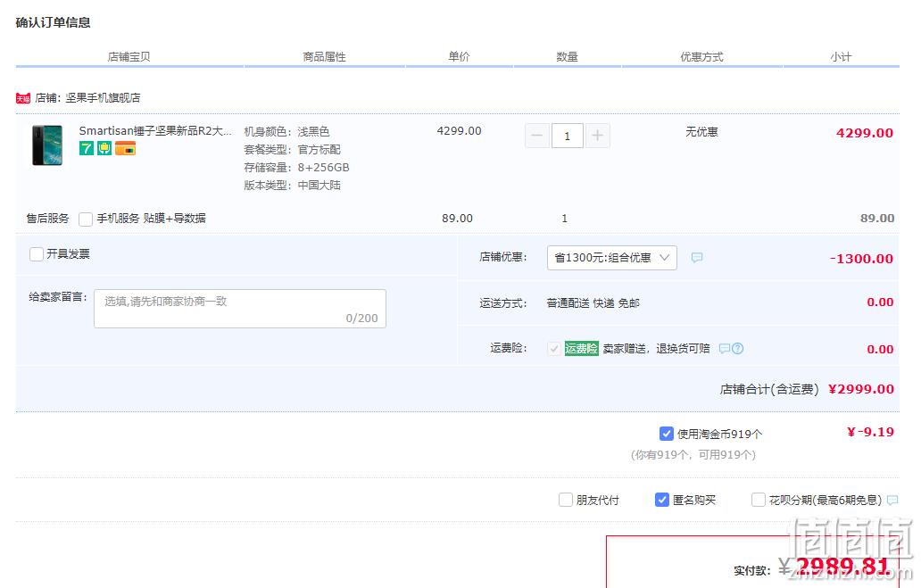Screen dimensions: 921x588
Task: Click the red subtotal 4299.00
Action: click(x=865, y=133)
